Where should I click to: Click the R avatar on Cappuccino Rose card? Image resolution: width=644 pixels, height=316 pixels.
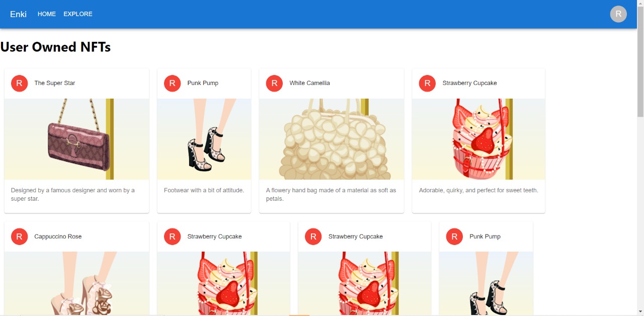coord(19,236)
